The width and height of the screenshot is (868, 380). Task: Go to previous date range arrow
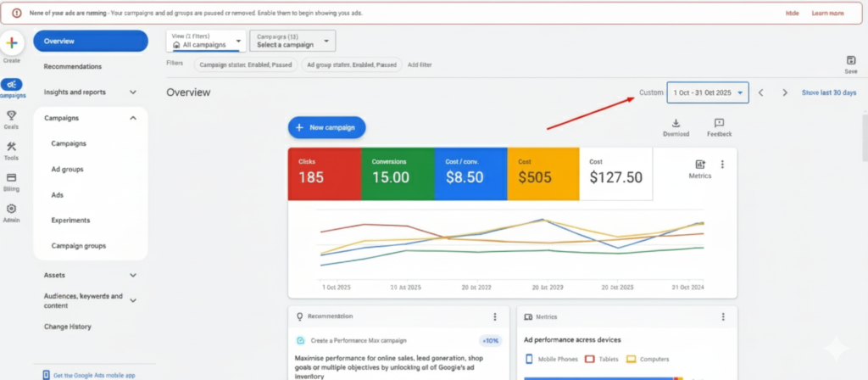(761, 92)
